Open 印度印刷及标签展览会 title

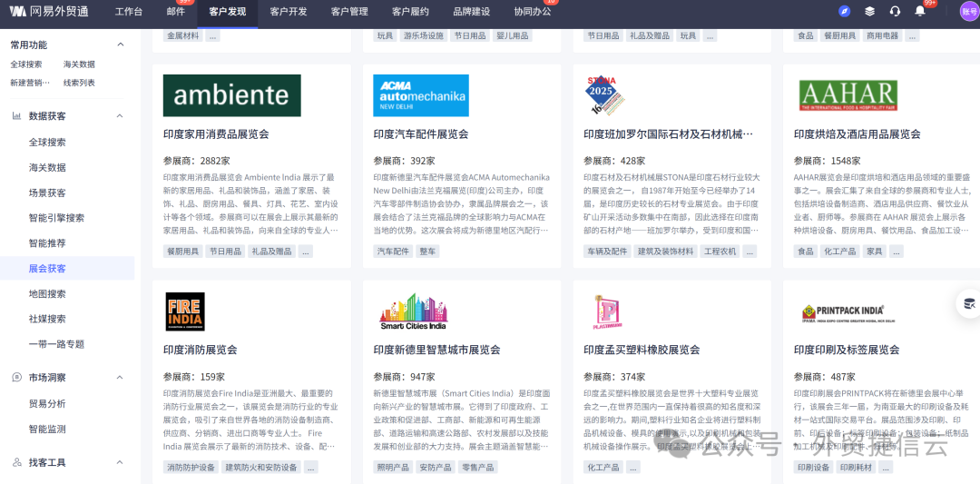pyautogui.click(x=847, y=350)
